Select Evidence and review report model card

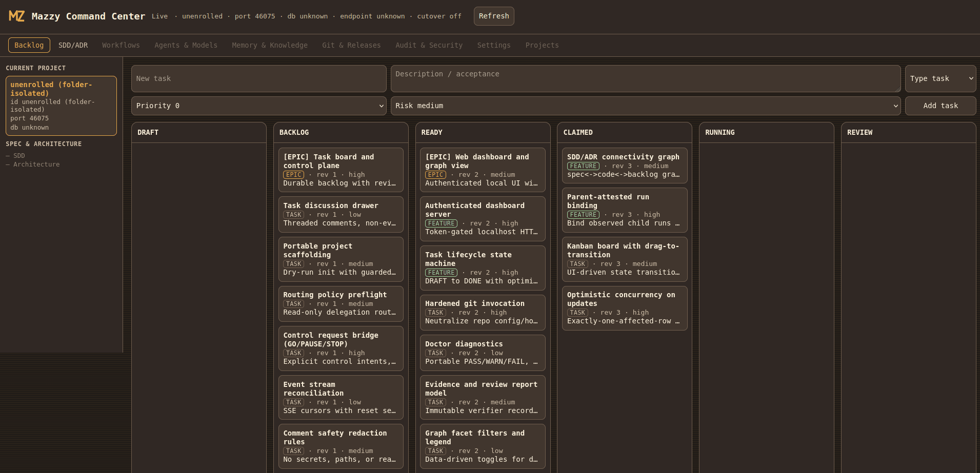[483, 397]
